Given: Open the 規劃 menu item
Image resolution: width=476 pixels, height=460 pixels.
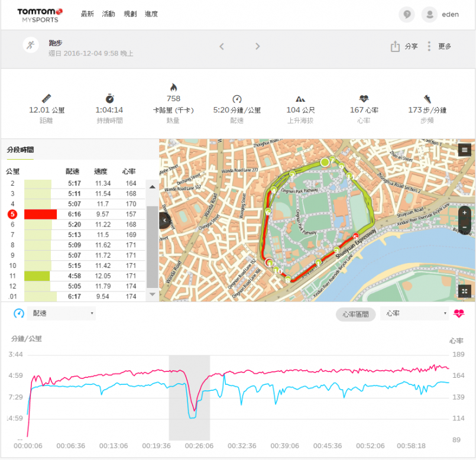Looking at the screenshot, I should 130,14.
